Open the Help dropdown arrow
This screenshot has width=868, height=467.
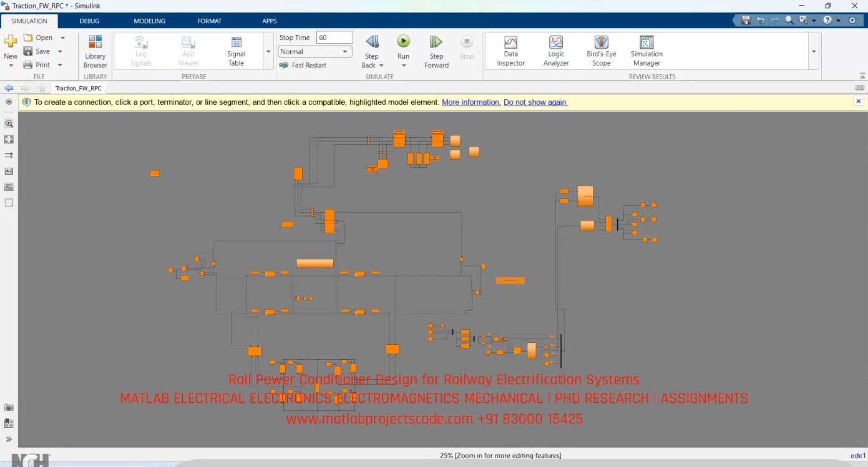tap(838, 21)
